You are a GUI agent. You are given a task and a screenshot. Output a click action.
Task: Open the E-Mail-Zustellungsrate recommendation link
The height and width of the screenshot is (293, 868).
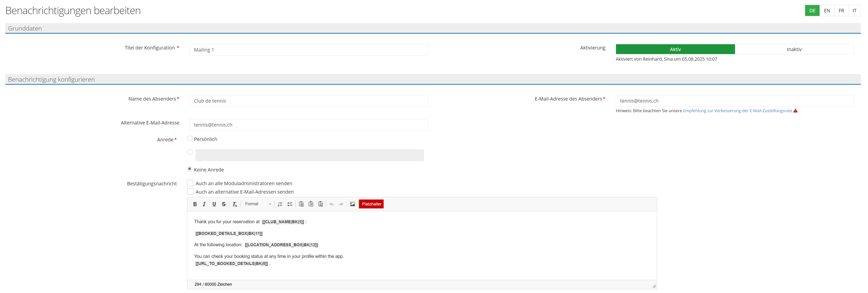(738, 111)
